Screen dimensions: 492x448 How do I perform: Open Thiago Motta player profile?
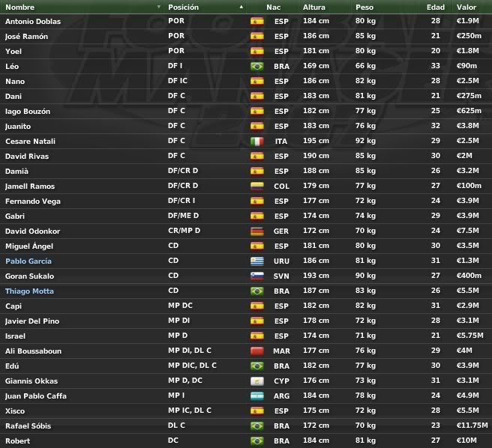click(29, 291)
